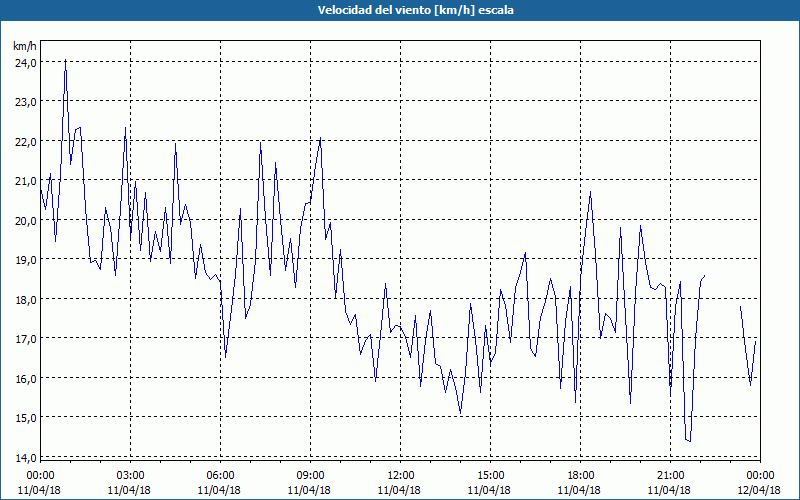Click the 14,0 y-axis label
The image size is (800, 500).
[25, 458]
